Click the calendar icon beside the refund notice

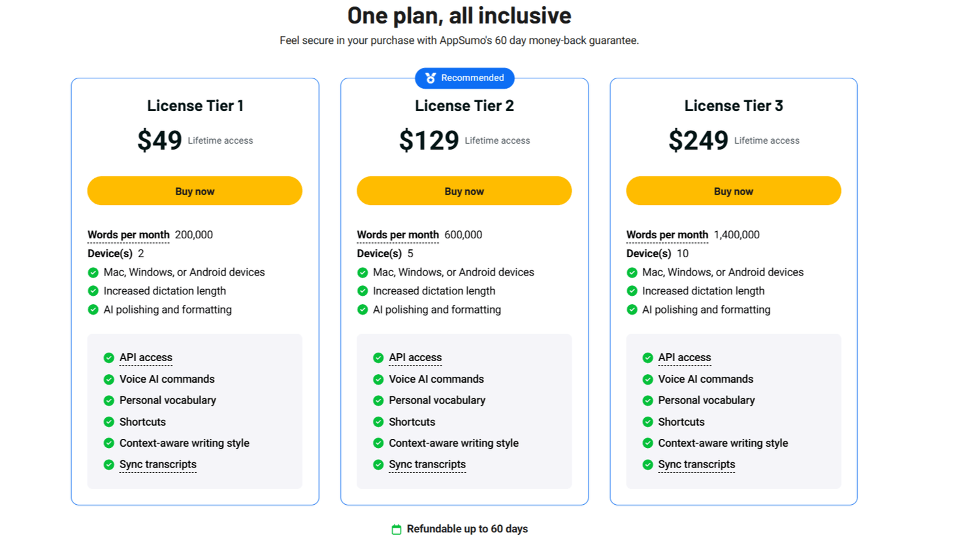[x=396, y=529]
